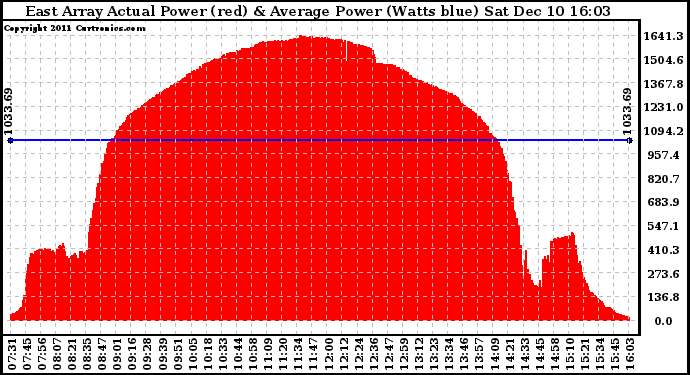This screenshot has height=375, width=690.
Task: Click the 1231.0 y-axis value
Action: pyautogui.click(x=664, y=108)
